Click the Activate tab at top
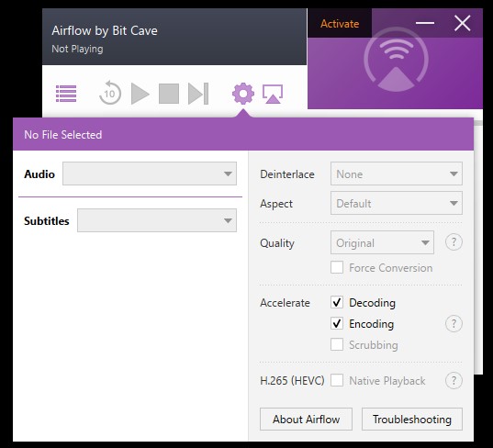493x448 pixels. [x=340, y=24]
